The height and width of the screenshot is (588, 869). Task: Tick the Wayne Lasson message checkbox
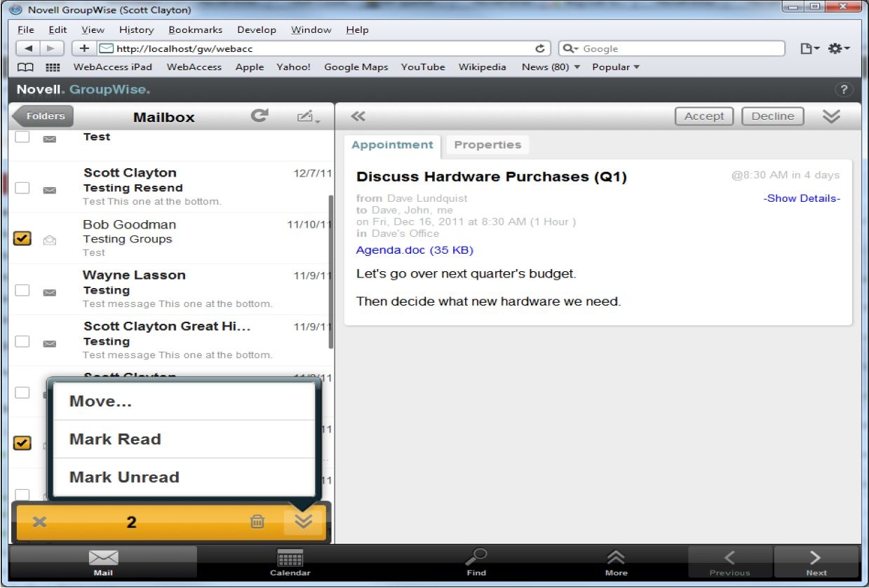click(22, 290)
